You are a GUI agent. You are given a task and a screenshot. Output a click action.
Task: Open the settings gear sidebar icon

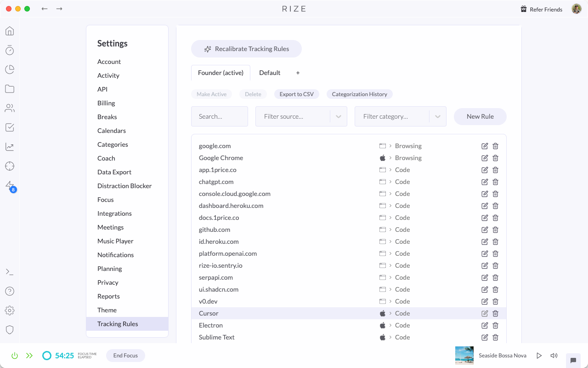[x=10, y=310]
